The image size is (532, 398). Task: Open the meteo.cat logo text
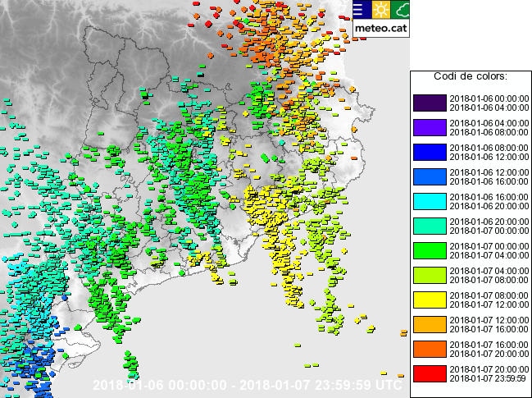[x=381, y=28]
